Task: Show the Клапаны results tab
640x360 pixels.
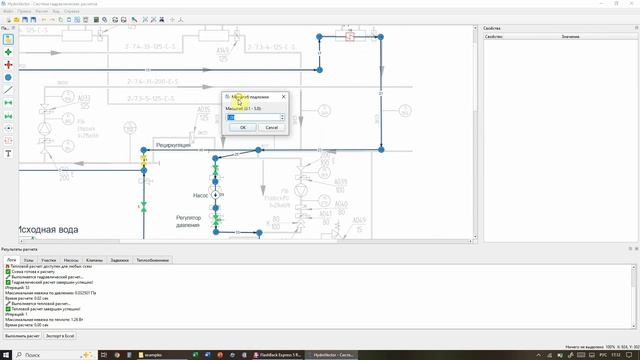Action: click(x=94, y=260)
